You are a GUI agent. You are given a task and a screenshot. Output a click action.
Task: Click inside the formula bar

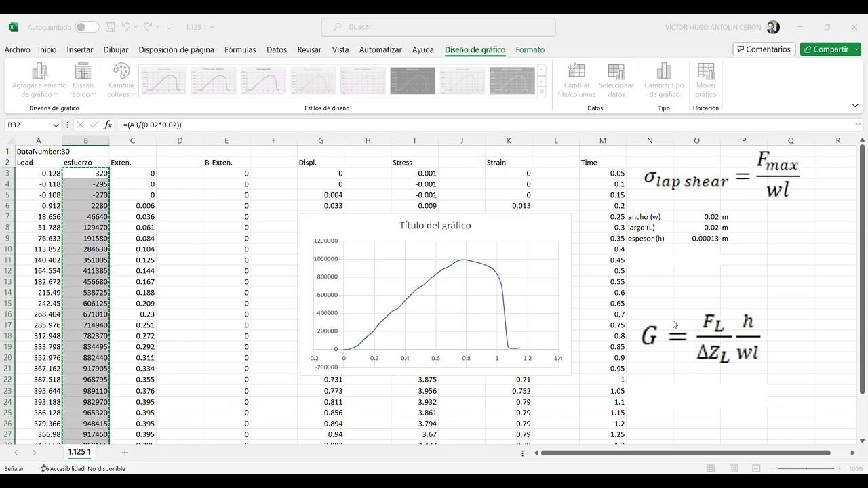(x=484, y=125)
